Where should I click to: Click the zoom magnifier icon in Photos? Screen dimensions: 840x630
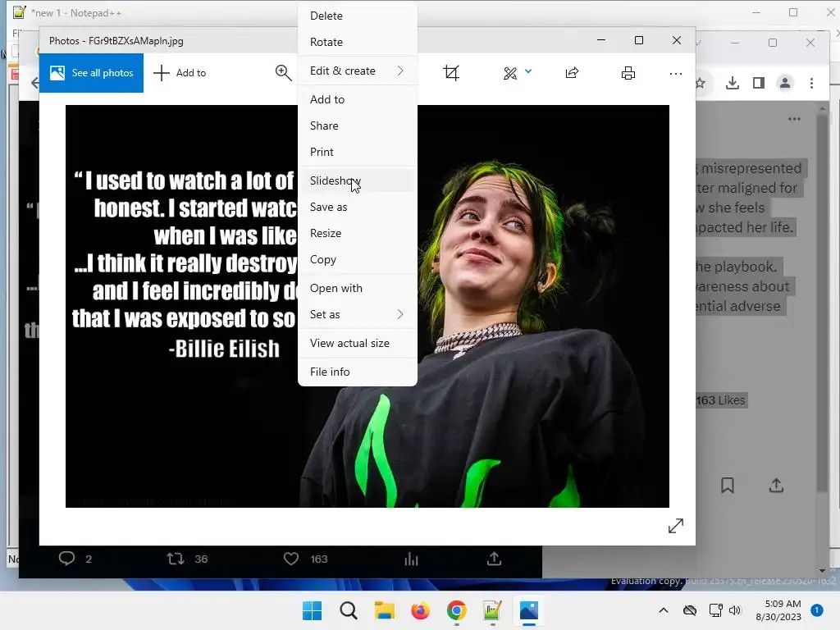[283, 73]
